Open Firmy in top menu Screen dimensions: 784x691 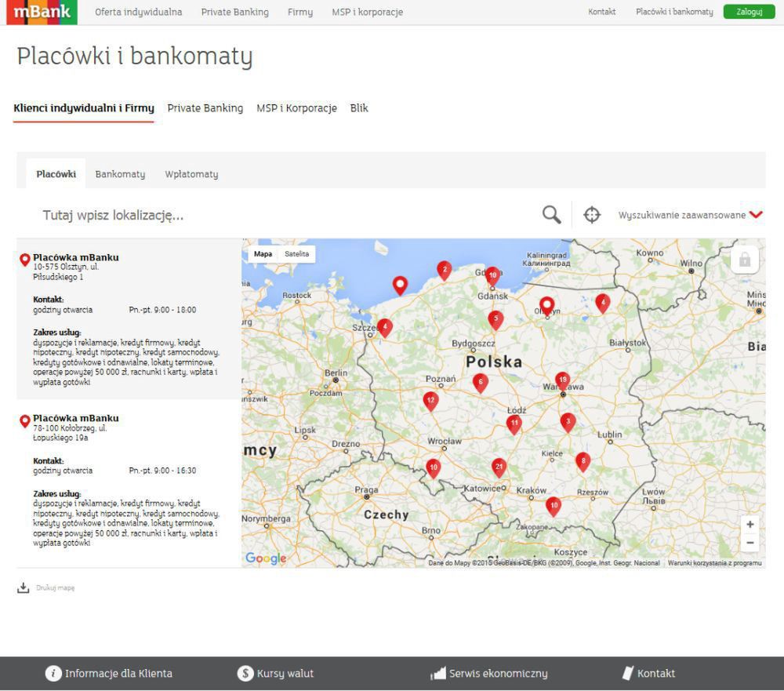pyautogui.click(x=300, y=12)
